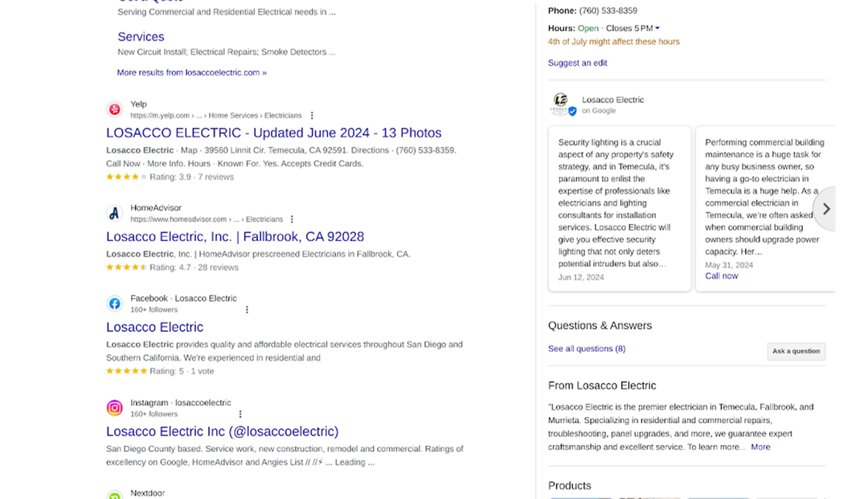Click the Facebook favicon icon
868x499 pixels.
[115, 304]
